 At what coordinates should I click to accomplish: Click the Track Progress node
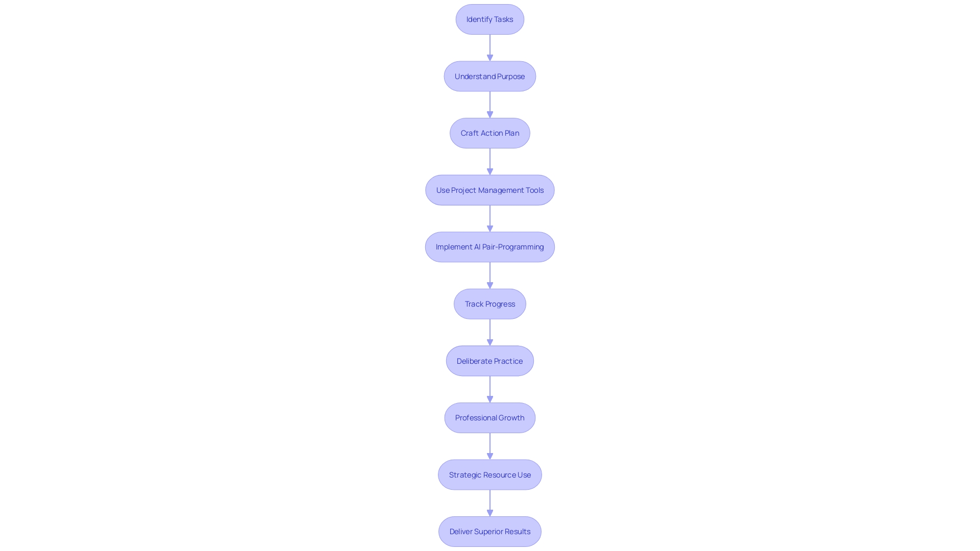pos(490,304)
